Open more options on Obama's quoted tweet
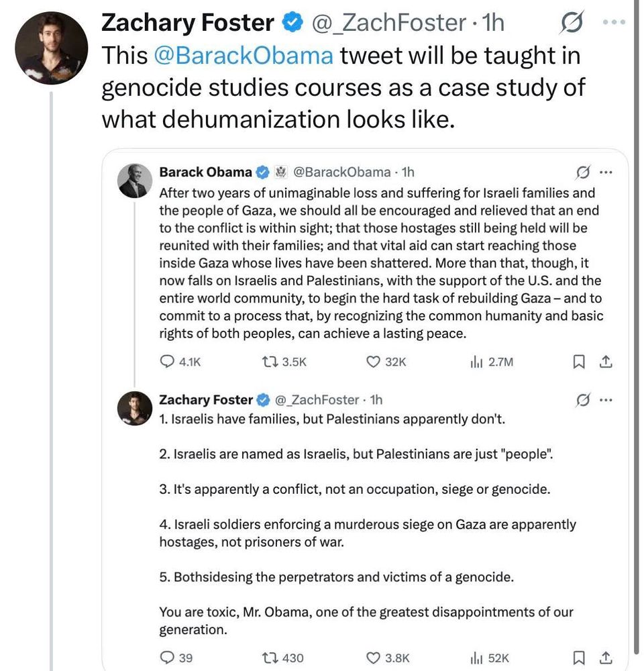This screenshot has height=671, width=644. (606, 172)
